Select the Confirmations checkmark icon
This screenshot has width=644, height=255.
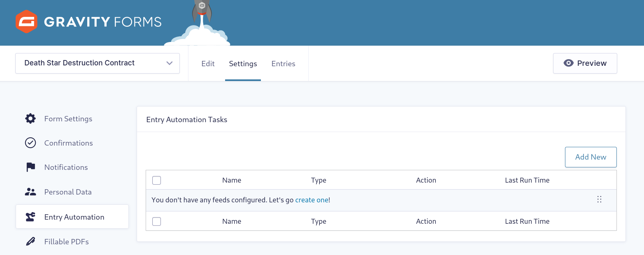(x=30, y=143)
